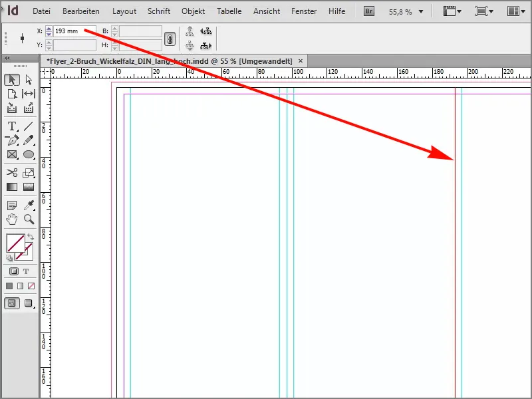Select the Line tool
Screen dimensions: 532x399
point(29,126)
